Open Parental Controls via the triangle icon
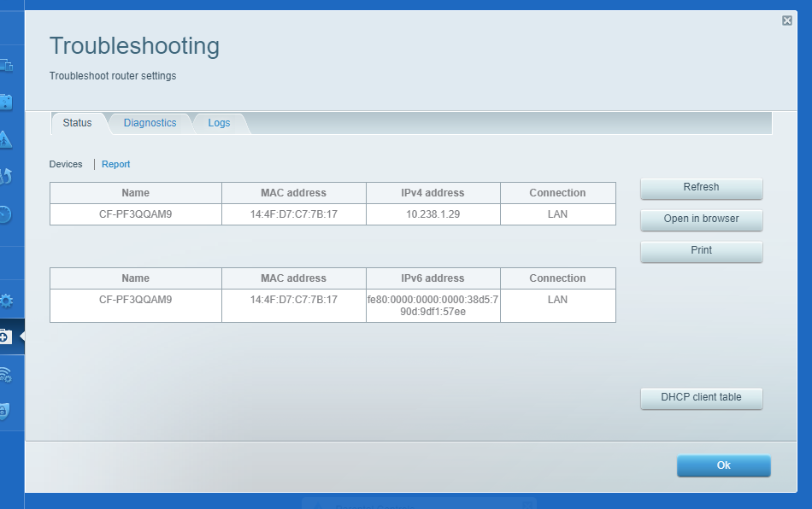Screen dimensions: 812x509 click(8, 139)
